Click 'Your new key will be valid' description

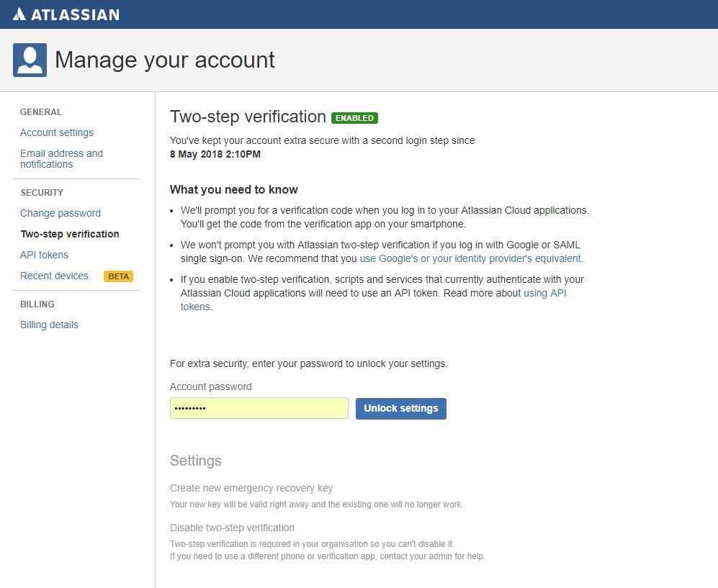click(x=316, y=505)
